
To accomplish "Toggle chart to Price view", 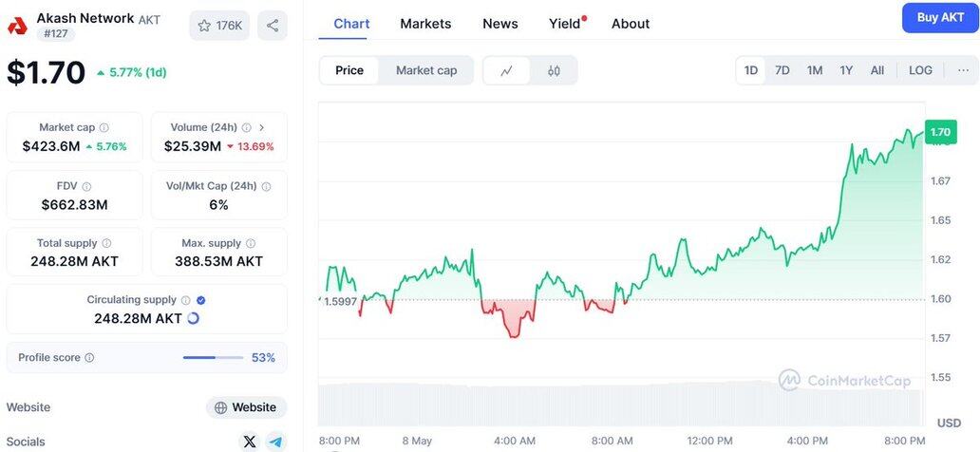I will coord(349,70).
